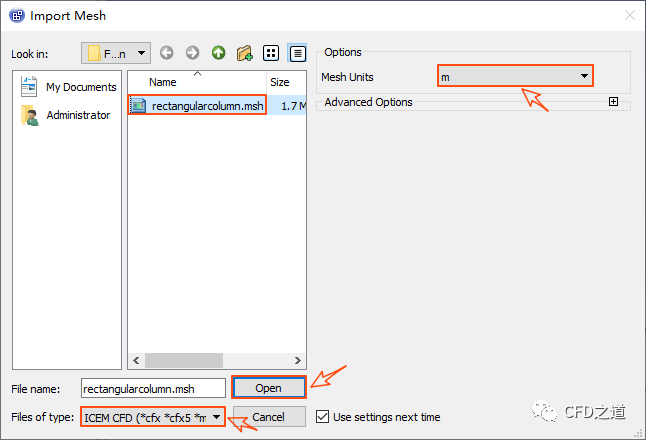Viewport: 646px width, 440px height.
Task: Navigate up to the parent directory
Action: pos(218,53)
